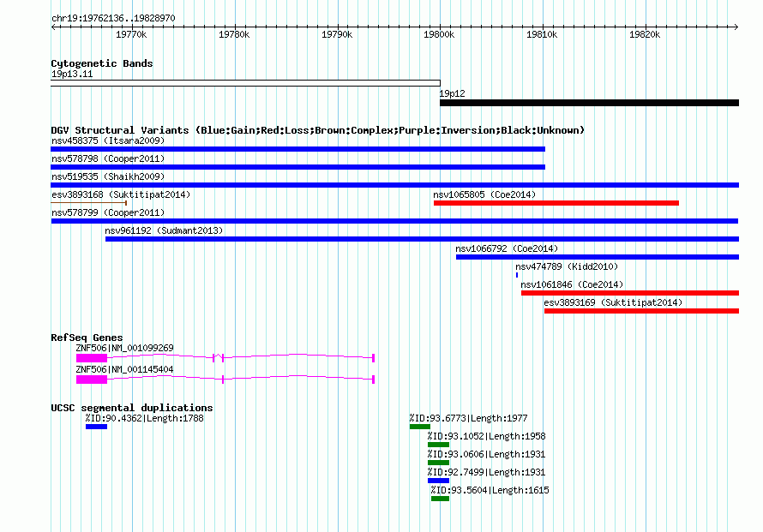Click the nsv1065805 (Coe2014) label
Image resolution: width=763 pixels, height=532 pixels.
(x=484, y=194)
